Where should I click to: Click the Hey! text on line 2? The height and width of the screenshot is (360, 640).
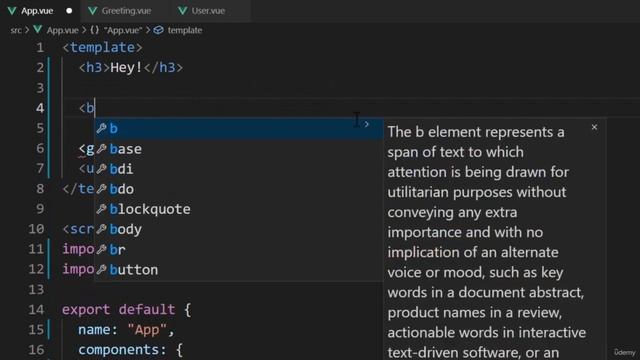[x=126, y=68]
